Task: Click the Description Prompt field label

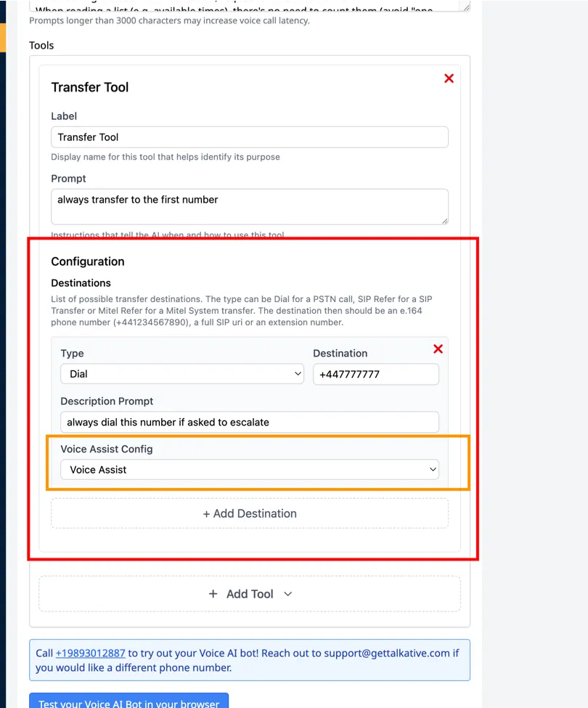Action: pyautogui.click(x=107, y=401)
